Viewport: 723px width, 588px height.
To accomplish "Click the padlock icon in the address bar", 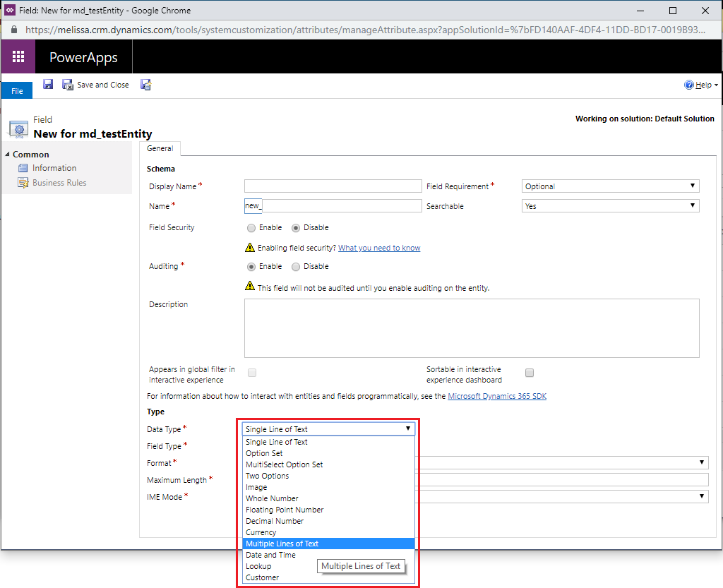I will coord(14,30).
